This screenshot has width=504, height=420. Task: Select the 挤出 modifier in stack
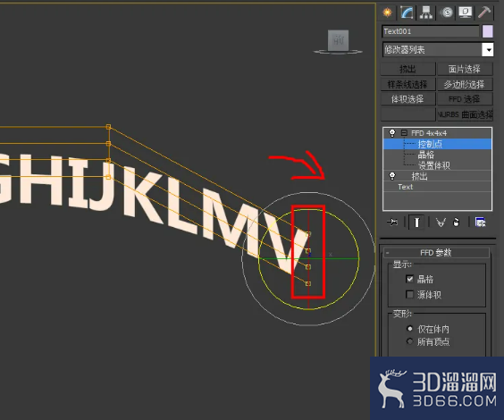point(420,176)
